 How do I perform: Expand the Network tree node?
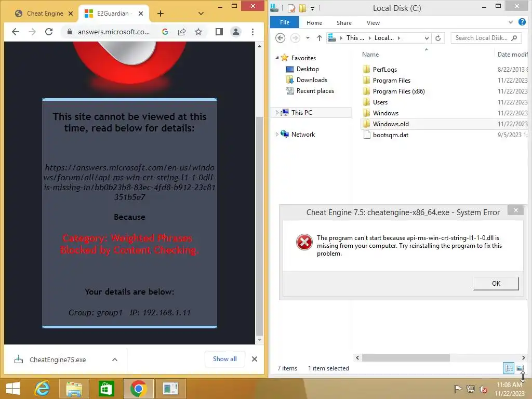click(277, 135)
